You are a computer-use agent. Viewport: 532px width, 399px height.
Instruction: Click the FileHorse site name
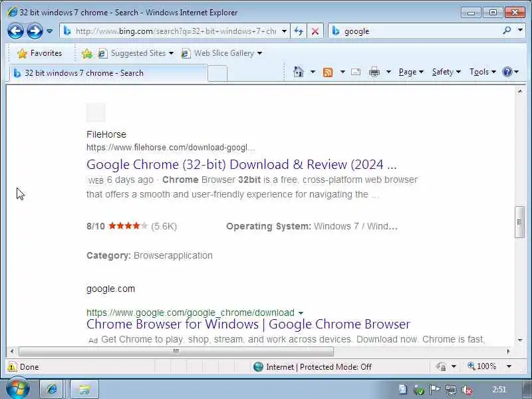coord(106,134)
